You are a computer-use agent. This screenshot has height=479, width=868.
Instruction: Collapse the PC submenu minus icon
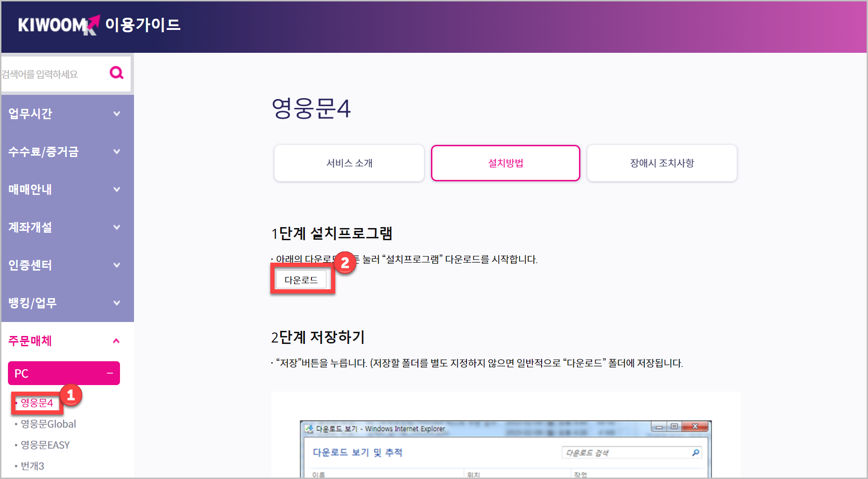[110, 373]
